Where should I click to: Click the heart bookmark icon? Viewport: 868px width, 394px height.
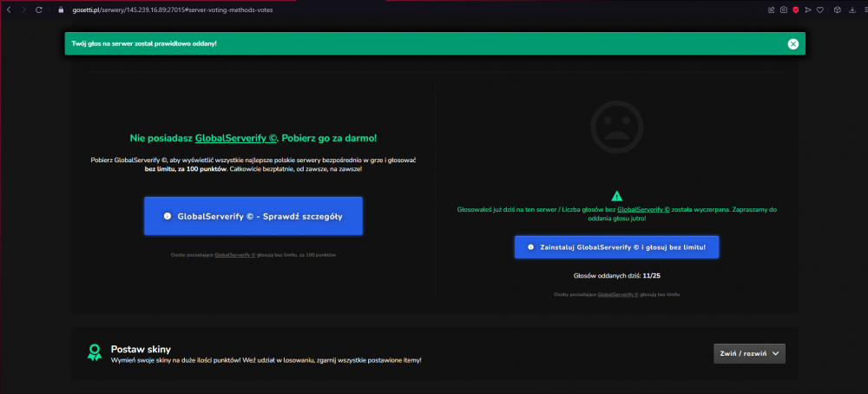click(820, 10)
